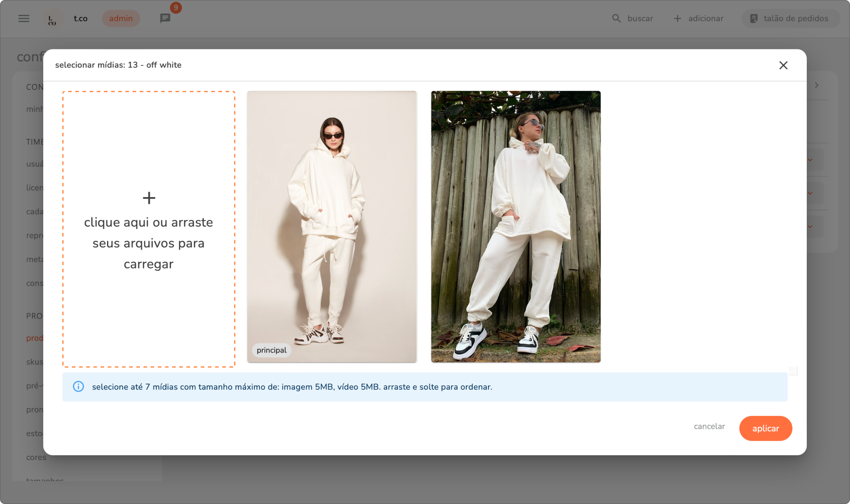Click the info icon in blue banner
The width and height of the screenshot is (850, 504).
point(78,387)
